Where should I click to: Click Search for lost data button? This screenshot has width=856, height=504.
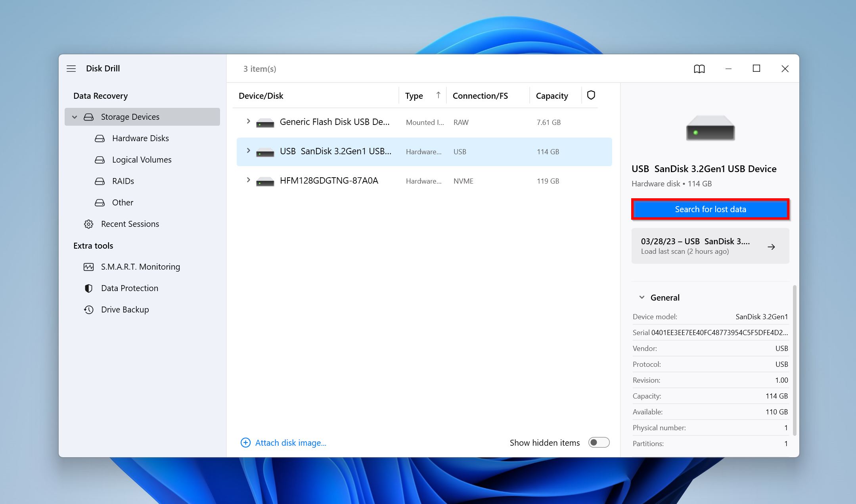[711, 209]
